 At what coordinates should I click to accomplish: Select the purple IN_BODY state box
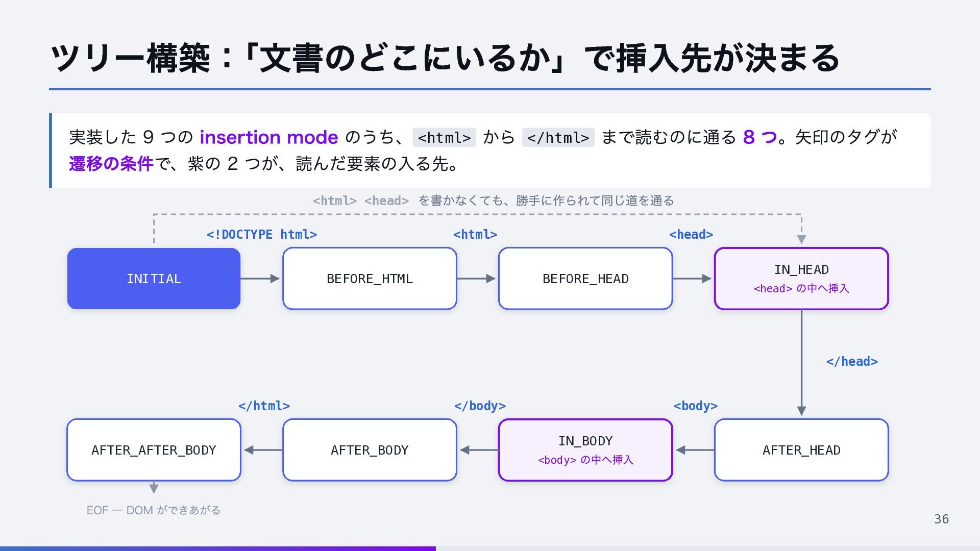pos(585,450)
